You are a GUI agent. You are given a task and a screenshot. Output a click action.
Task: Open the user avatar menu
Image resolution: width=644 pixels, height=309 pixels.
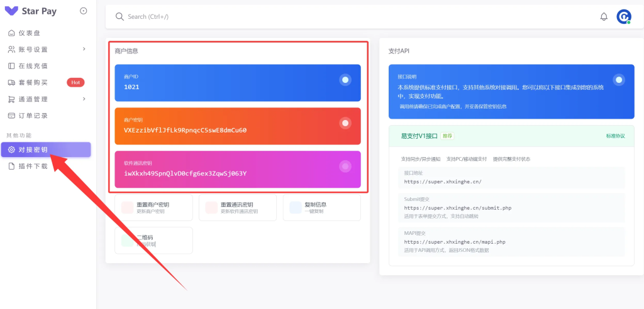point(623,17)
